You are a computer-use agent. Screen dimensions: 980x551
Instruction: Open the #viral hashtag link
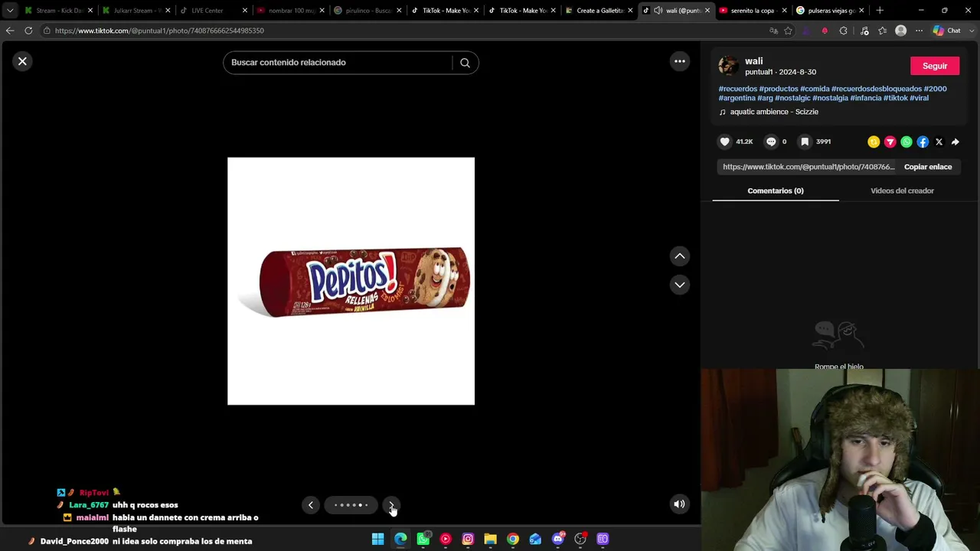[x=919, y=98]
